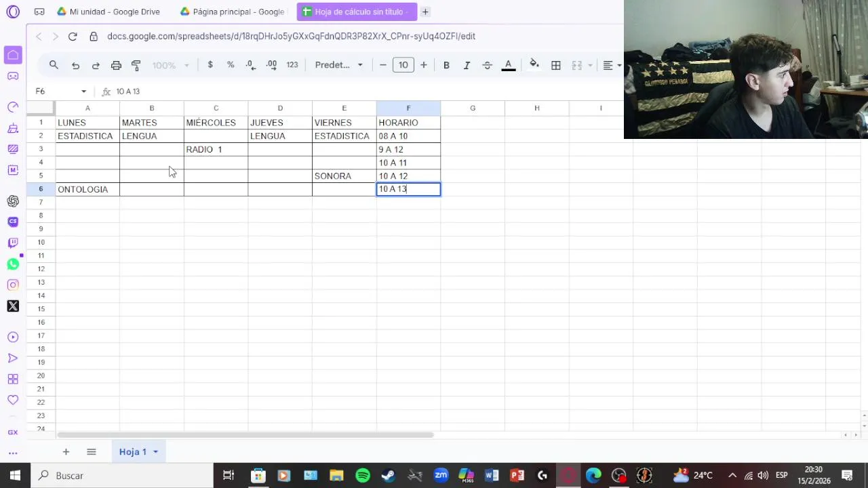868x488 pixels.
Task: Select column G header
Action: pyautogui.click(x=473, y=108)
